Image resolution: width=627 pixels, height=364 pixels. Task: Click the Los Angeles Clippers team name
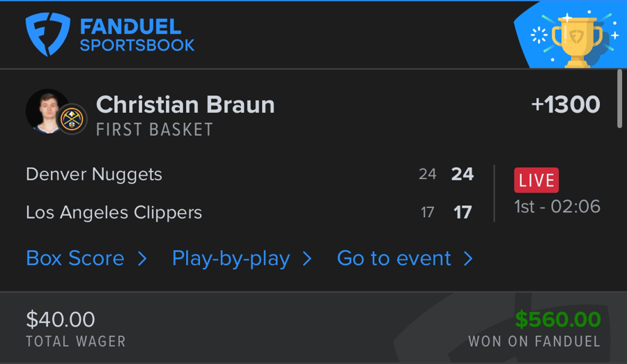pyautogui.click(x=114, y=212)
